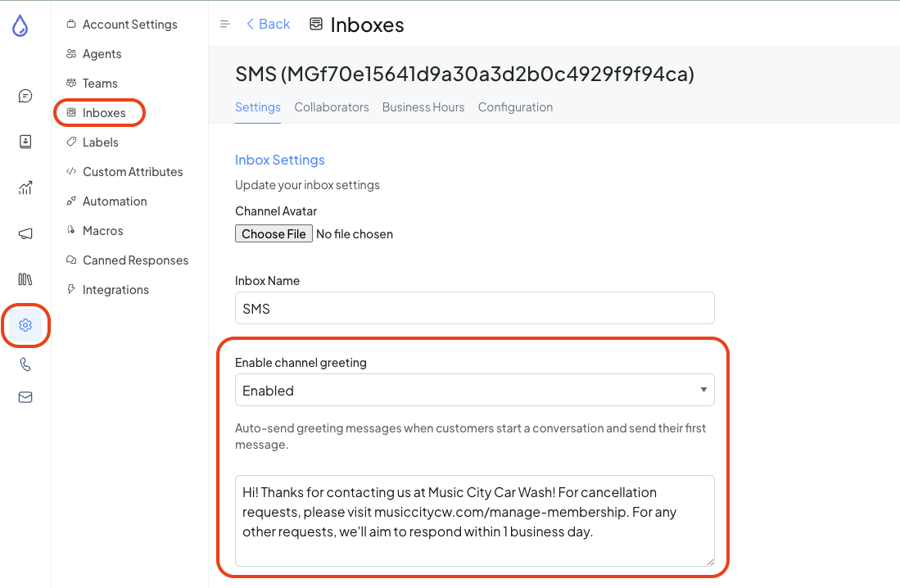900x588 pixels.
Task: Click into the Inbox Name field
Action: coord(475,308)
